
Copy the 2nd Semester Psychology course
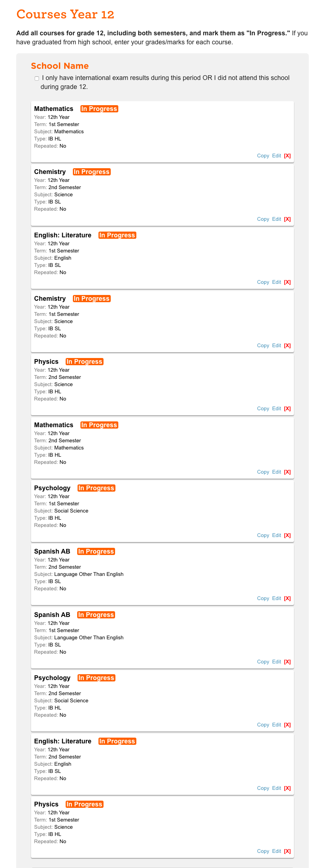coord(263,725)
